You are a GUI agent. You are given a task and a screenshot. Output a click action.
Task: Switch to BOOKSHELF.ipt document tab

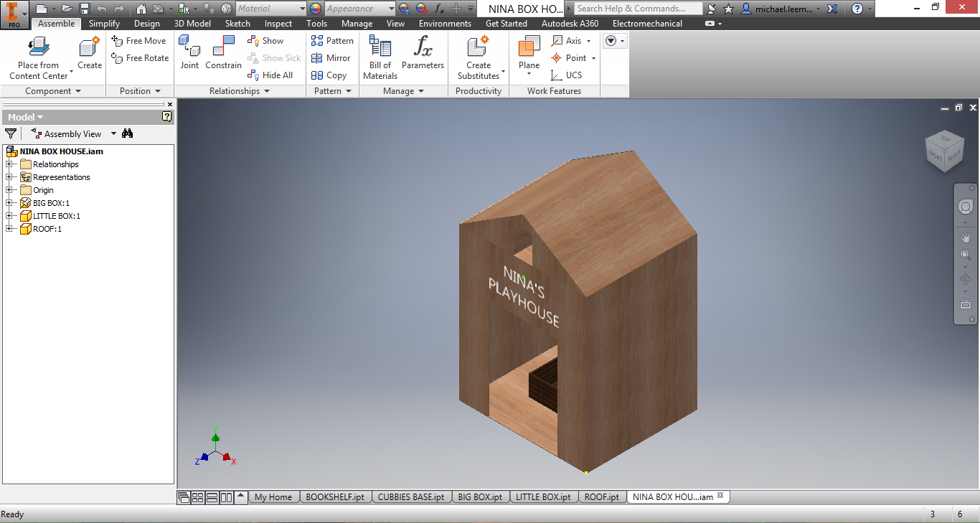point(335,496)
